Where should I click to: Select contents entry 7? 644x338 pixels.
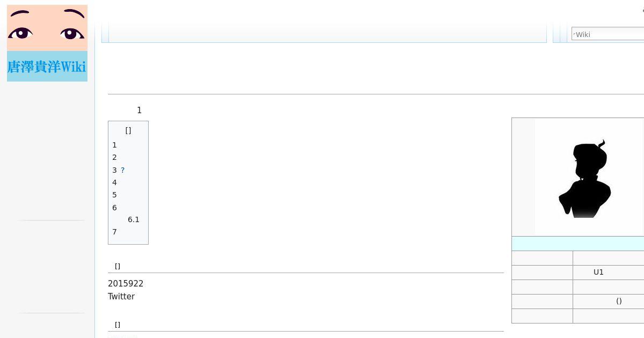coord(114,232)
